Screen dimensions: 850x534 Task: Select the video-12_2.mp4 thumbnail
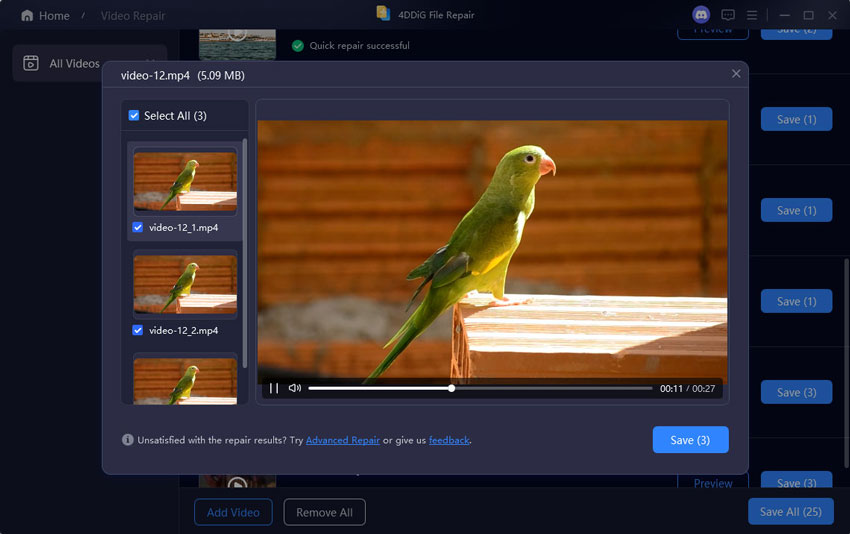tap(185, 284)
